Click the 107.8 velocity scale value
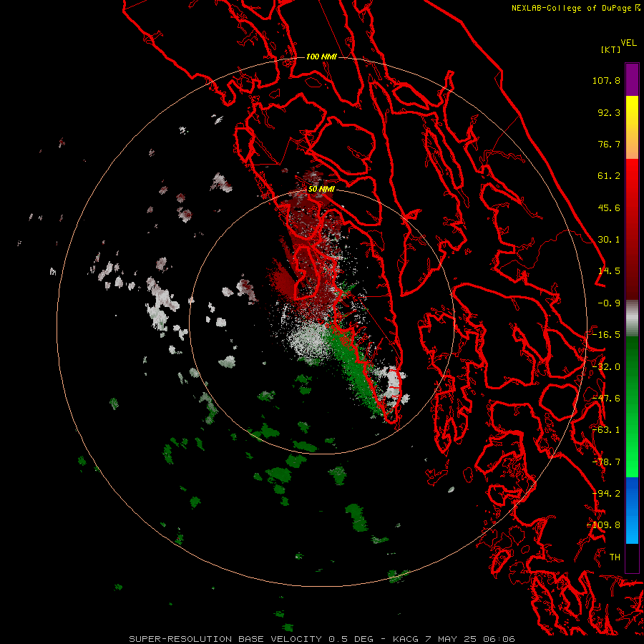Screen dimensions: 644x644 [x=606, y=80]
